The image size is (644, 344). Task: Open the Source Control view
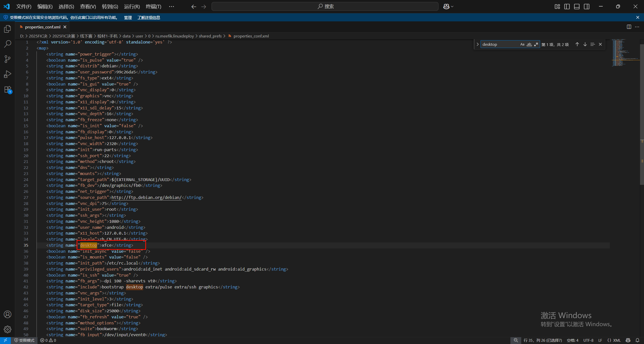point(8,59)
